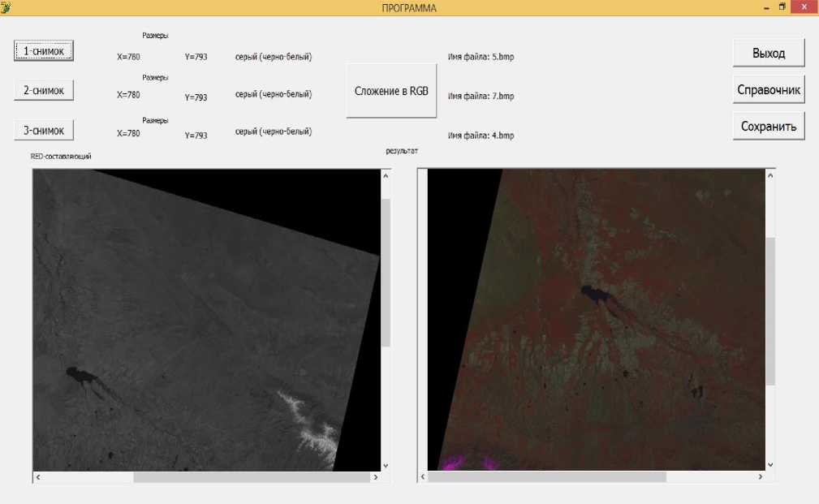Click the application icon in title bar
Viewport: 819px width, 504px height.
pos(6,7)
